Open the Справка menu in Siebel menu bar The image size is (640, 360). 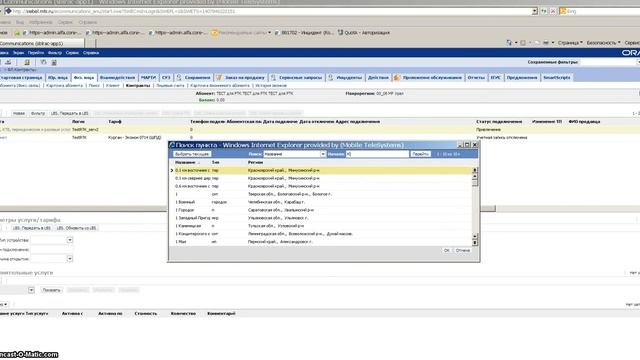91,53
